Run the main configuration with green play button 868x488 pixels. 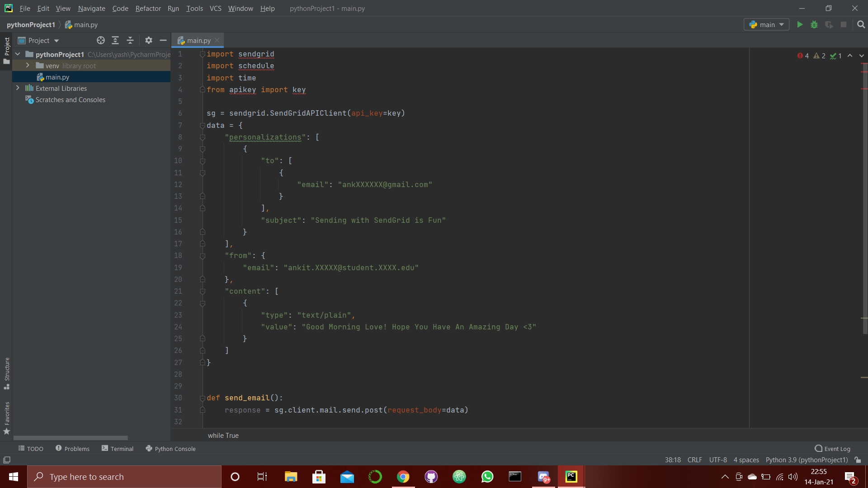800,25
